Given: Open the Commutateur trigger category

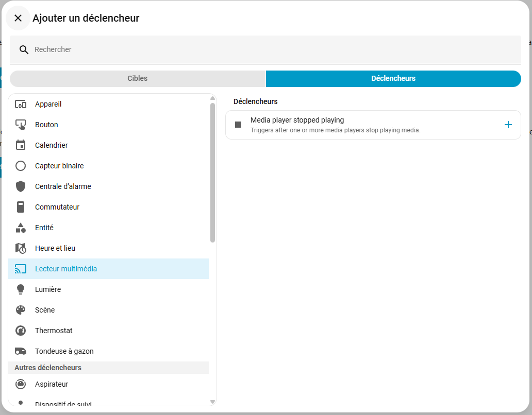Looking at the screenshot, I should point(57,207).
